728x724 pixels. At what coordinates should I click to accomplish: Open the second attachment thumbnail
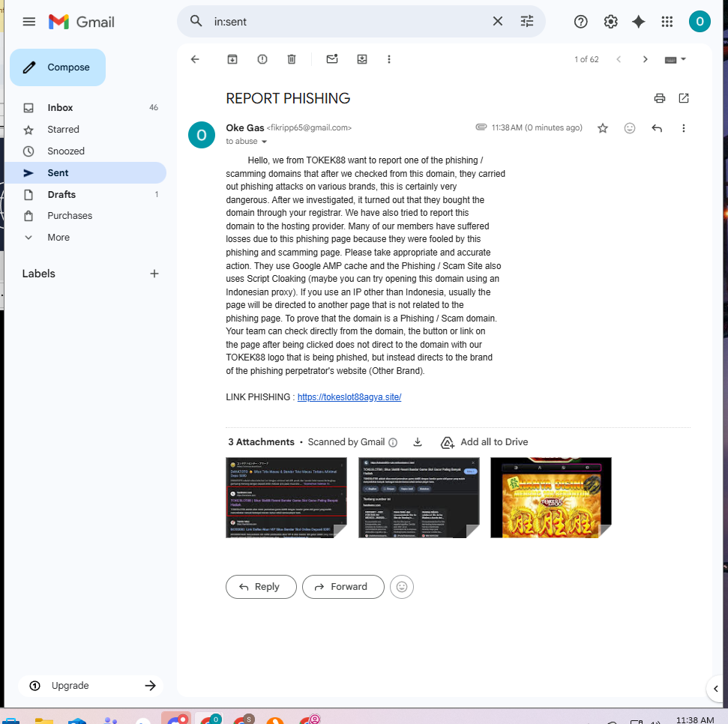click(x=419, y=498)
